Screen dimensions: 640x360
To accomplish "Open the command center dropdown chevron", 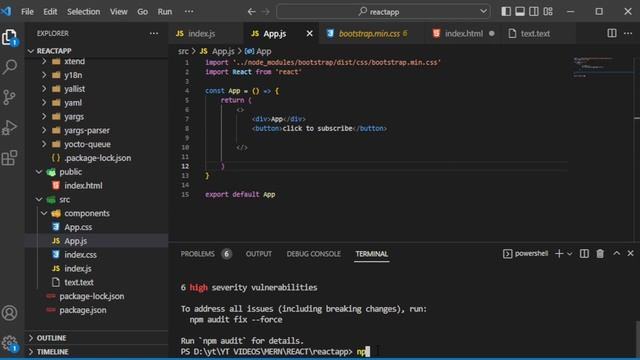I will (483, 11).
